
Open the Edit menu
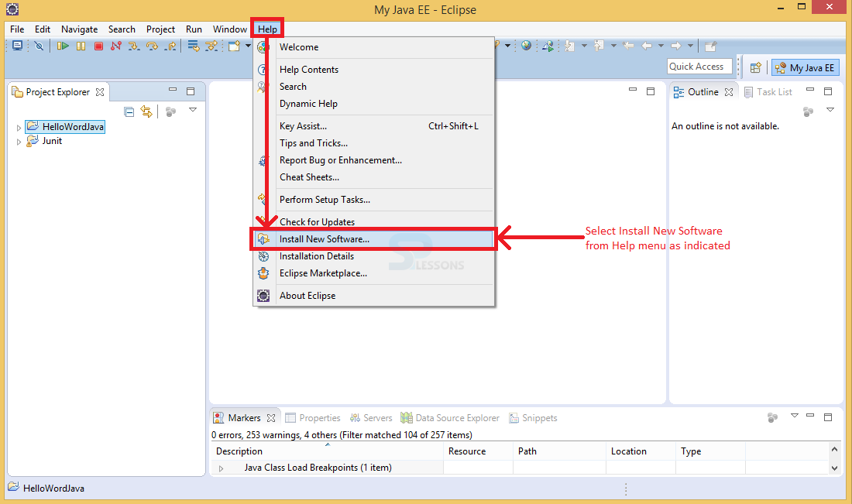pos(43,29)
